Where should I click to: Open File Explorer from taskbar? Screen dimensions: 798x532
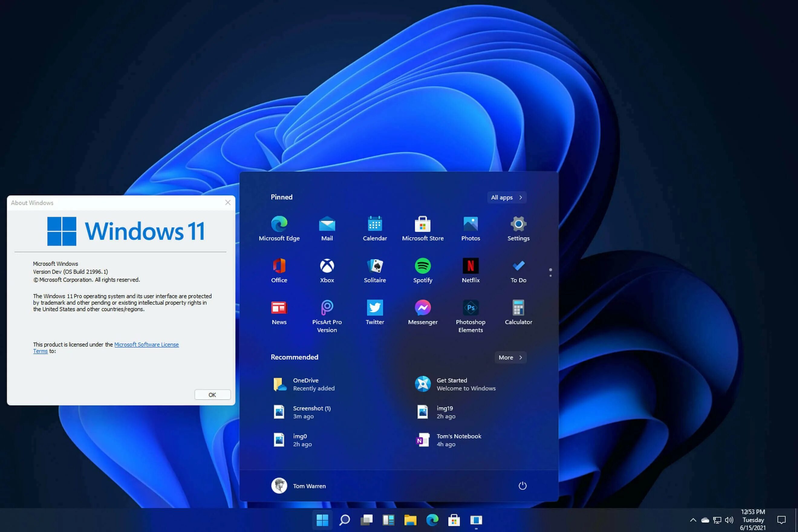pyautogui.click(x=411, y=520)
